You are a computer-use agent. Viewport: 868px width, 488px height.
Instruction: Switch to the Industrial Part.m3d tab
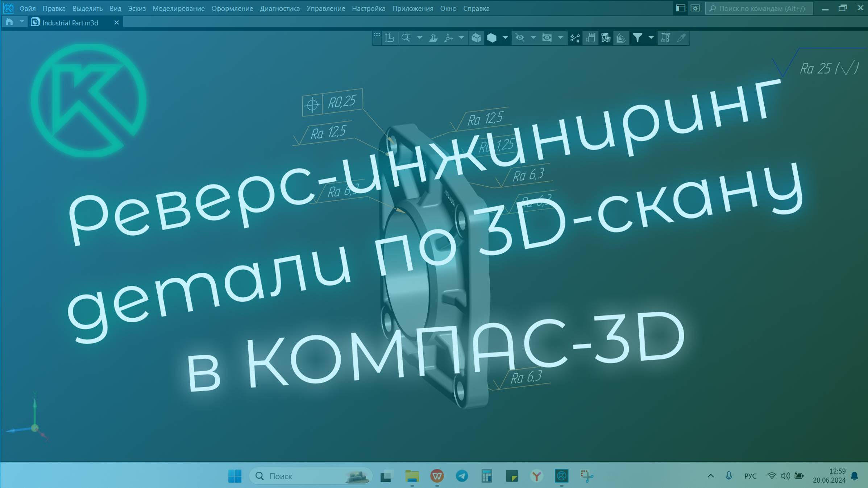[x=70, y=22]
